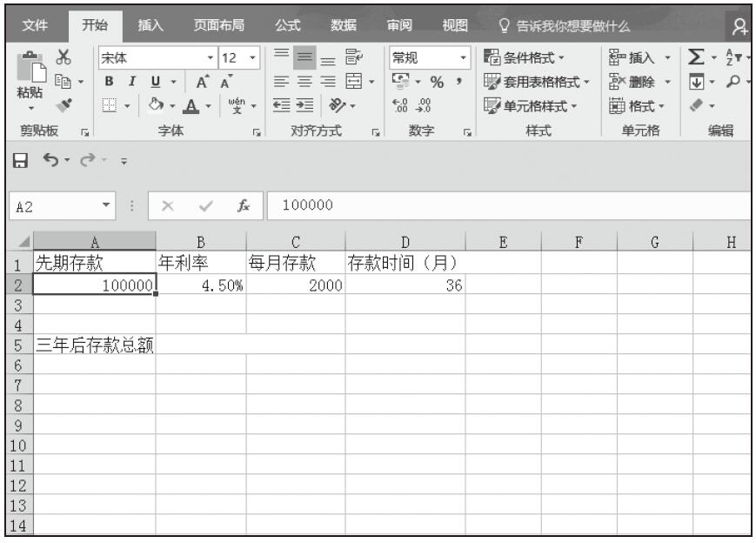Click the AutoSum sigma icon
Viewport: 756px width, 543px height.
(695, 58)
